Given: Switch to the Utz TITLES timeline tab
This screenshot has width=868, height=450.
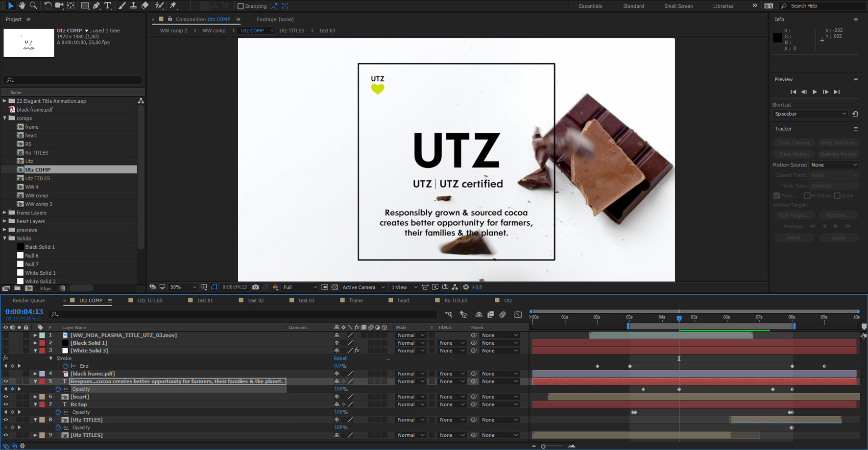Looking at the screenshot, I should point(150,301).
